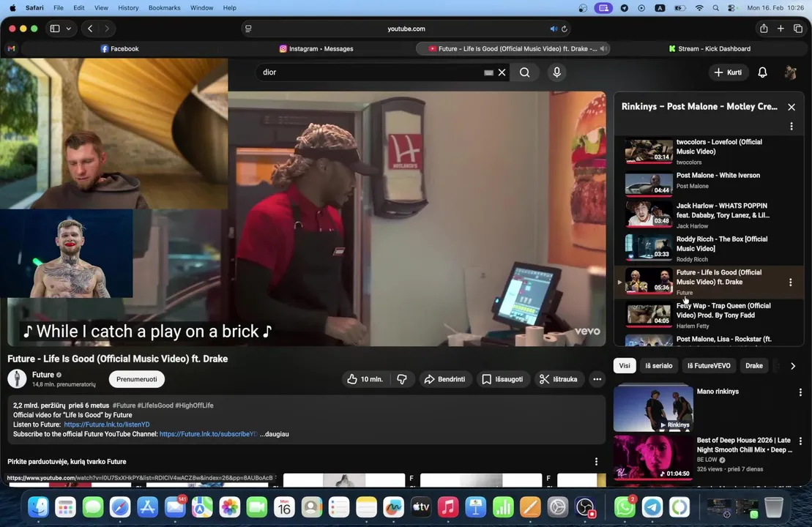812x527 pixels.
Task: Open the Future.lnk.to/listenYD link
Action: pyautogui.click(x=107, y=425)
